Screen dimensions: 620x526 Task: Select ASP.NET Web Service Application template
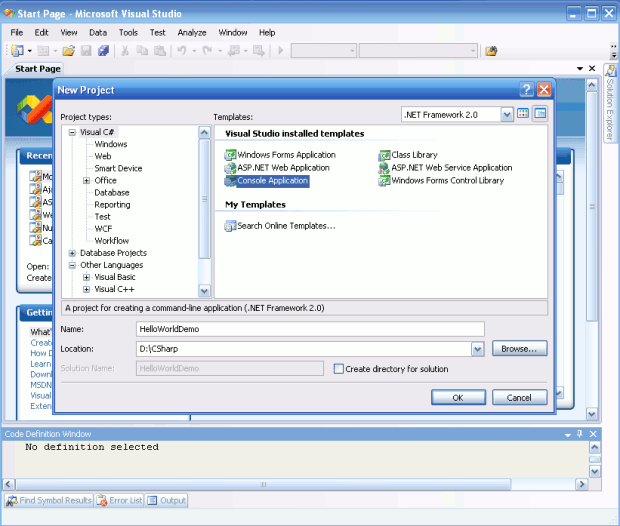point(445,168)
